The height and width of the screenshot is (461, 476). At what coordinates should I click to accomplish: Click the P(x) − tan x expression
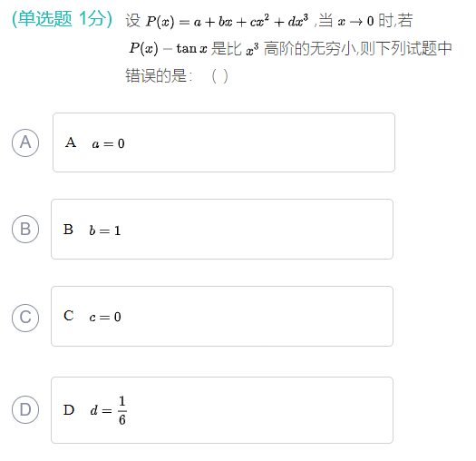coord(168,49)
